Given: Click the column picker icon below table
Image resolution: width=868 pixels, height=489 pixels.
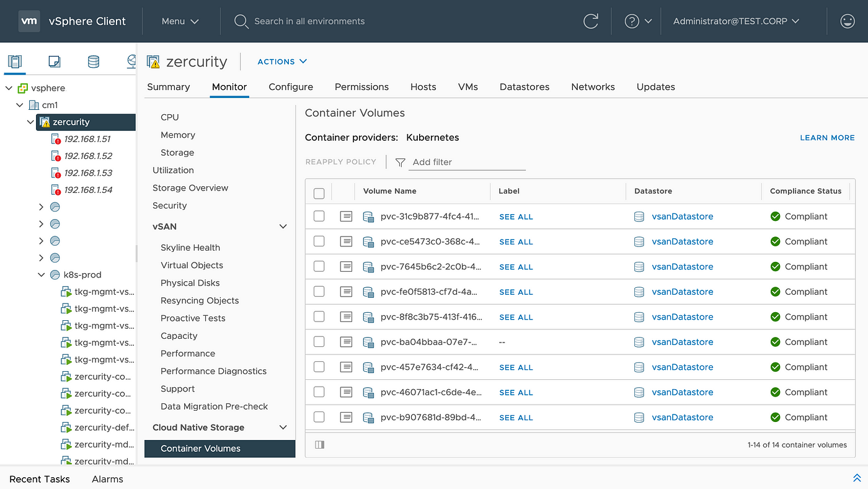Looking at the screenshot, I should [x=320, y=445].
